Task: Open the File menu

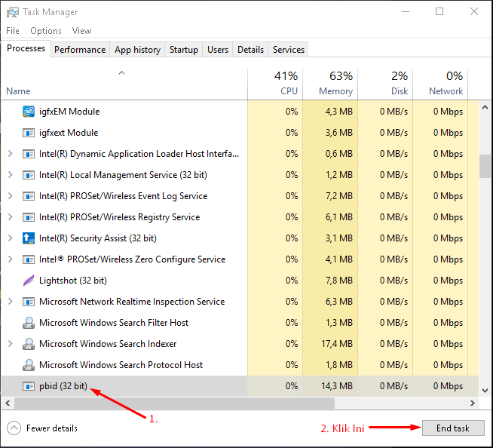Action: click(x=13, y=31)
